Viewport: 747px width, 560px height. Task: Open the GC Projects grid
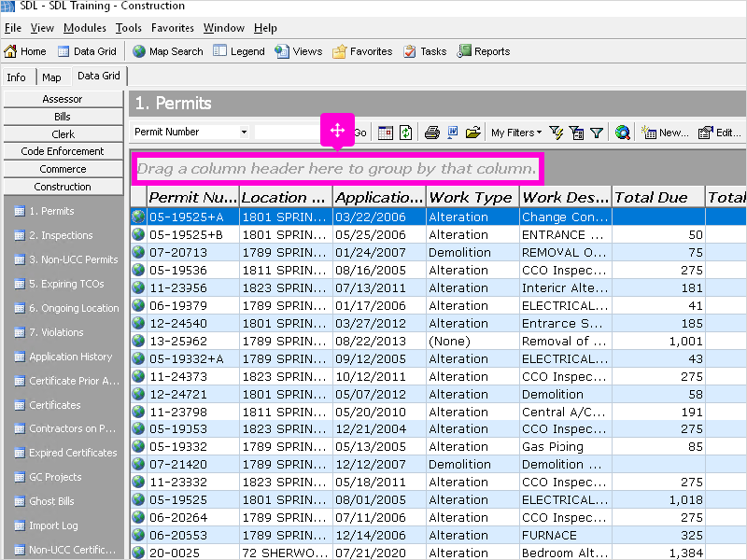pyautogui.click(x=48, y=477)
